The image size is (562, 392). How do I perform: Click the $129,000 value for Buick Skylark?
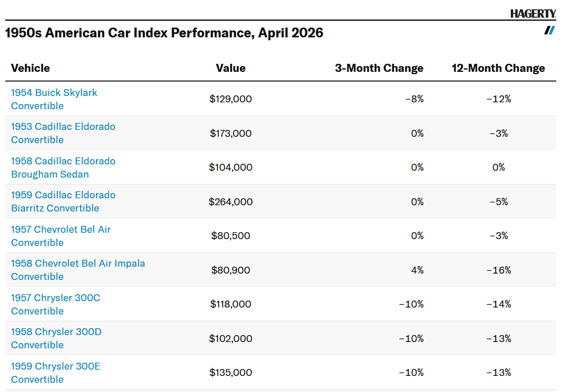(x=231, y=99)
